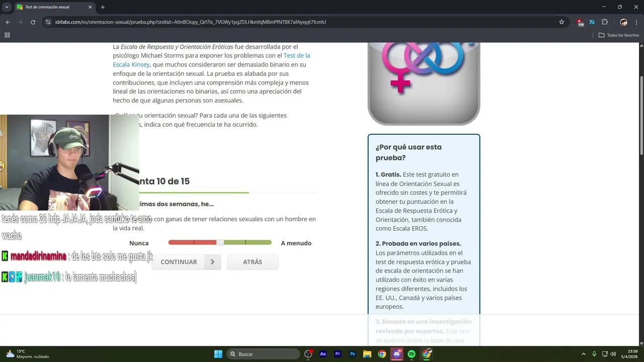The image size is (644, 362).
Task: Click the gender symbols test image
Action: pyautogui.click(x=424, y=83)
